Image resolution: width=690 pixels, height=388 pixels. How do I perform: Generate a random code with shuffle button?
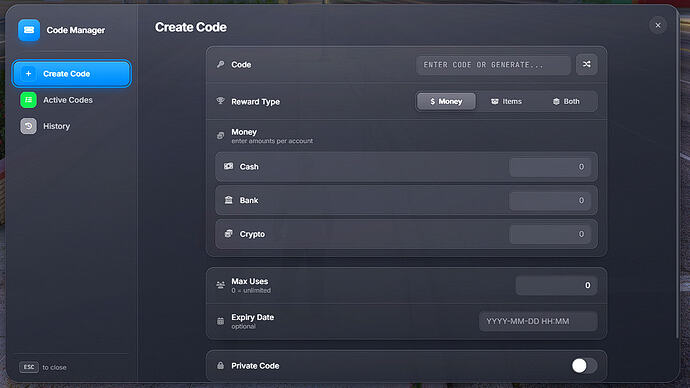coord(587,65)
